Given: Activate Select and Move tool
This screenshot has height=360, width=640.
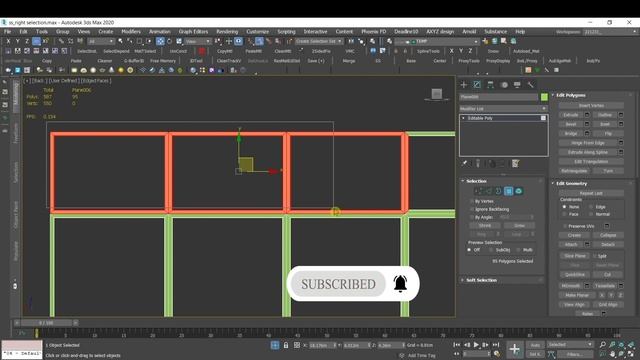Looking at the screenshot, I should click(x=160, y=41).
